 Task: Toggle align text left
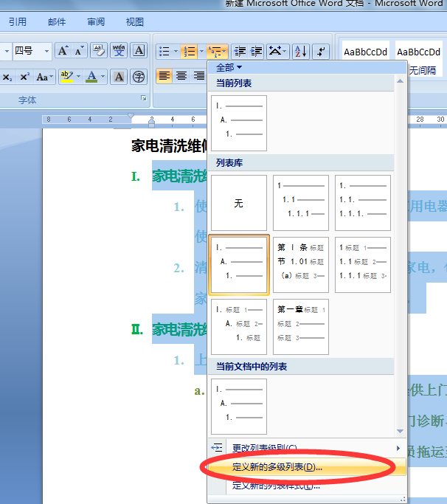pos(164,76)
